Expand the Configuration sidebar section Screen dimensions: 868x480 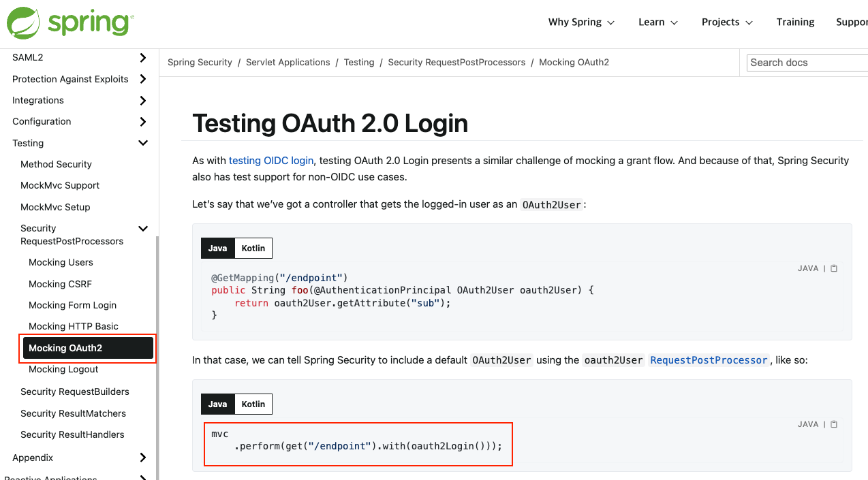click(x=143, y=121)
